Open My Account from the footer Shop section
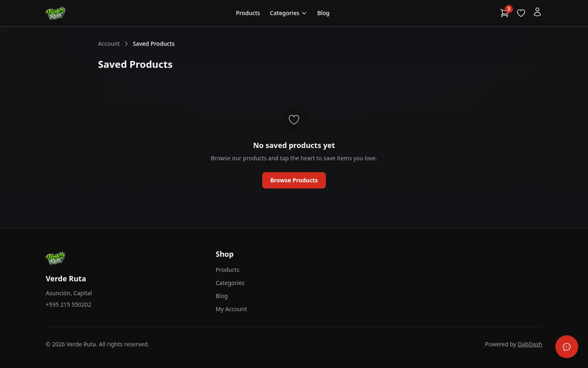Screen dimensions: 588x368 (x=231, y=309)
